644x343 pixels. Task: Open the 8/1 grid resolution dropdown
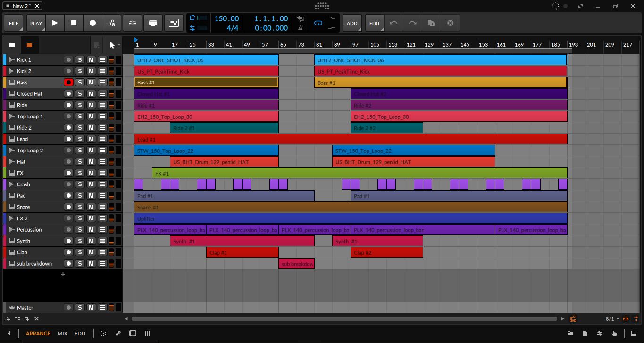[612, 319]
